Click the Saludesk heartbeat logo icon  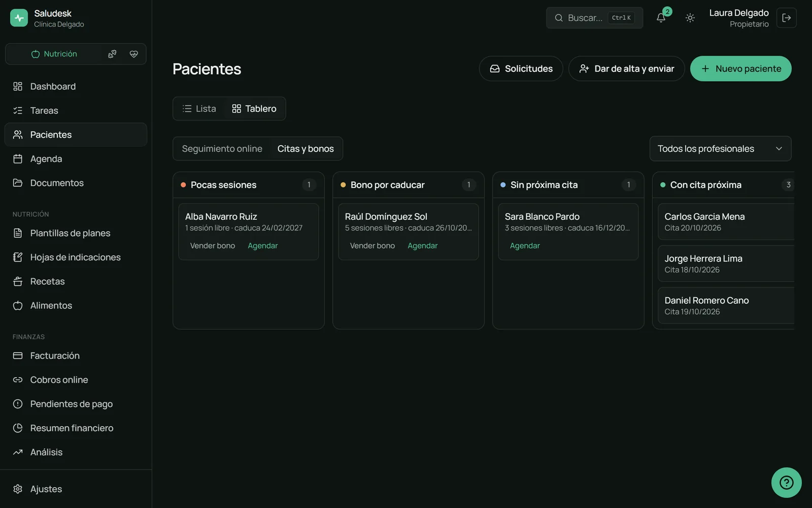tap(19, 18)
